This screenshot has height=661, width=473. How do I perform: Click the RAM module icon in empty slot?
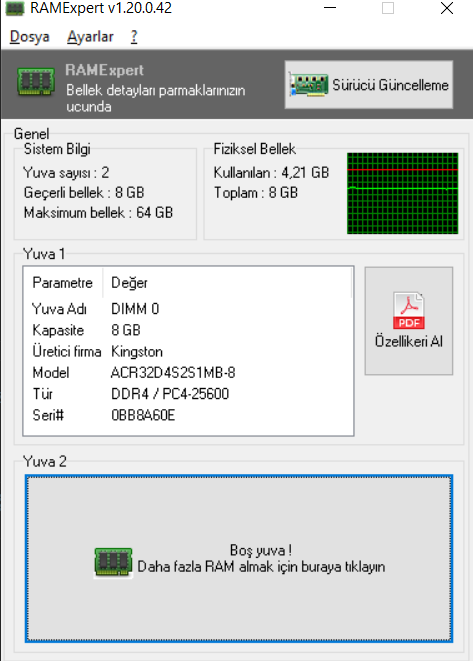pyautogui.click(x=113, y=562)
